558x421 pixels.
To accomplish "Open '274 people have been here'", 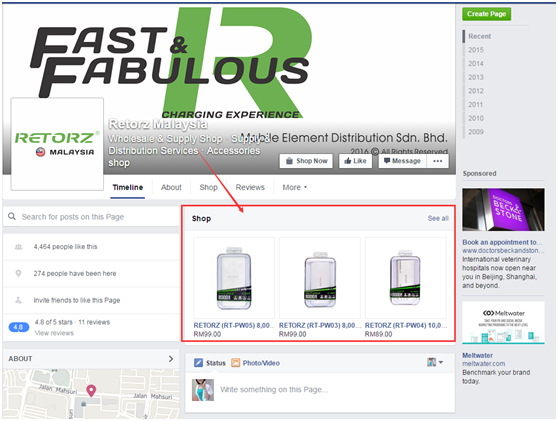I will coord(75,273).
